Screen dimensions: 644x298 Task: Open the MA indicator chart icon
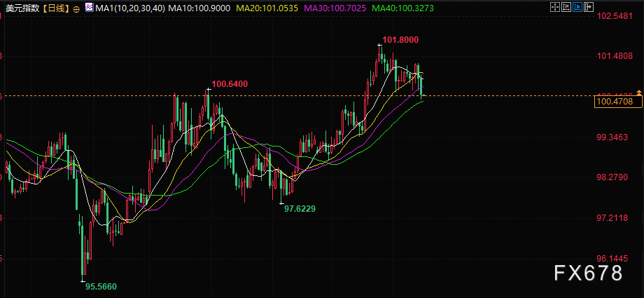[89, 8]
